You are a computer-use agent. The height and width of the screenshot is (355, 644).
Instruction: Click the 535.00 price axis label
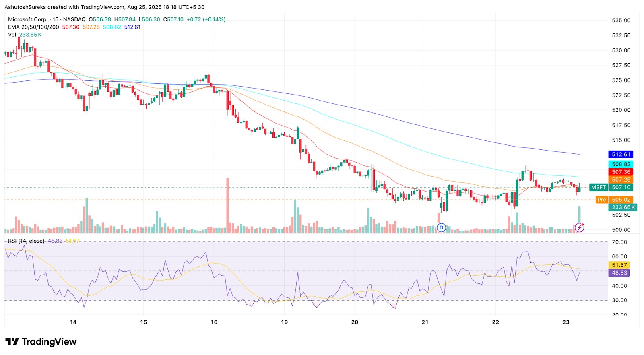[621, 20]
